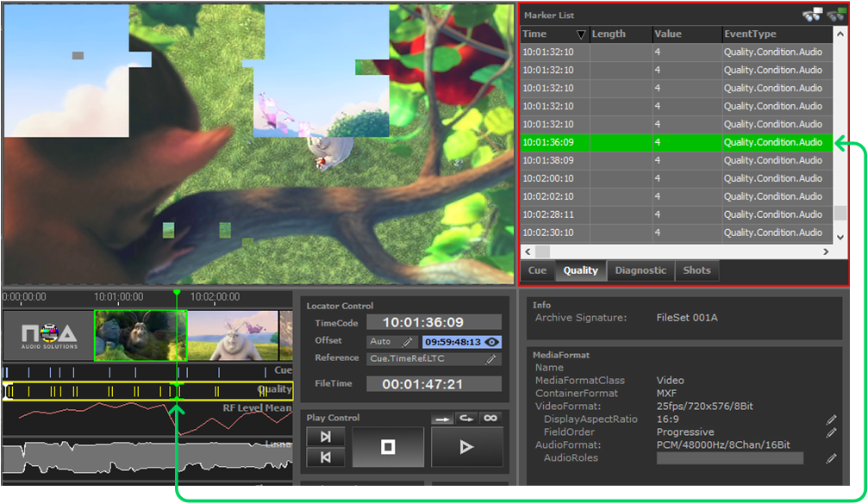Click the RF Level Mean track label
This screenshot has height=503, width=868.
[257, 408]
